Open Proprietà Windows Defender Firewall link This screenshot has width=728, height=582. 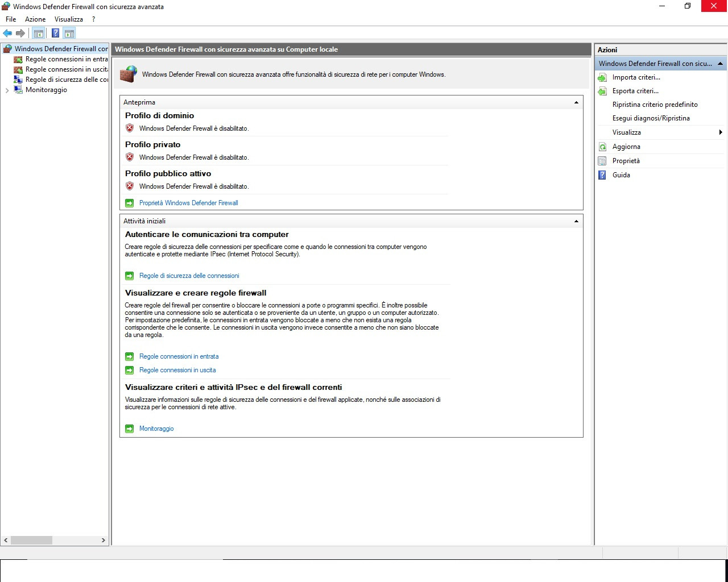[x=189, y=203]
